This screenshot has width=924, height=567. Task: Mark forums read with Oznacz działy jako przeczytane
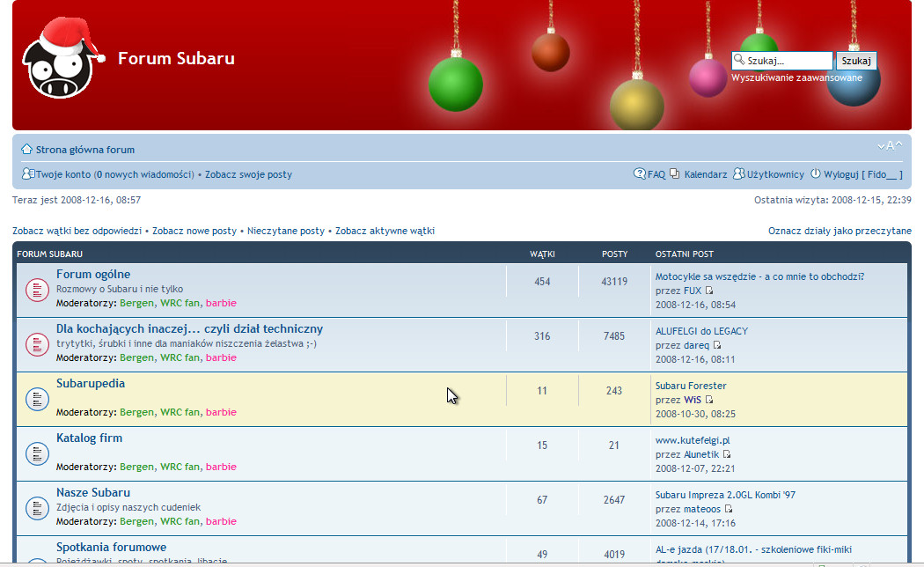click(840, 231)
